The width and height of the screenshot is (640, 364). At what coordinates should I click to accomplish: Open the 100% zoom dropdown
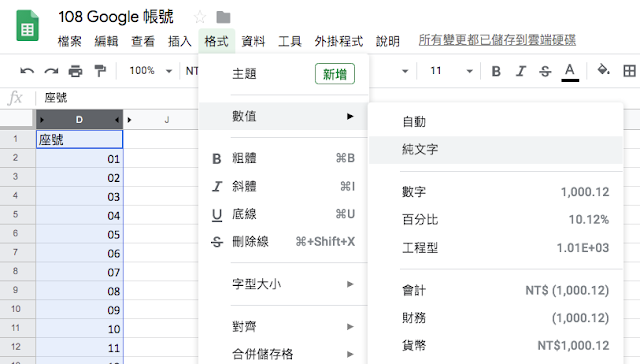coord(151,71)
